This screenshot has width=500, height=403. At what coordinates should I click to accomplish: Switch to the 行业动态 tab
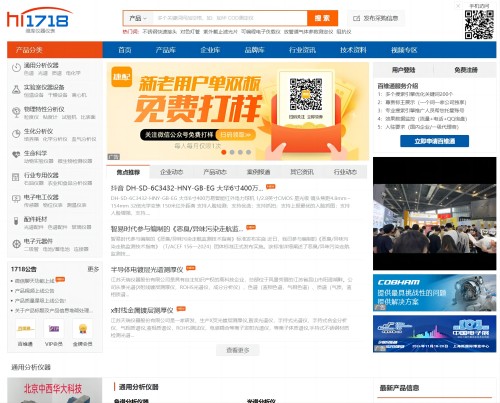pos(345,172)
